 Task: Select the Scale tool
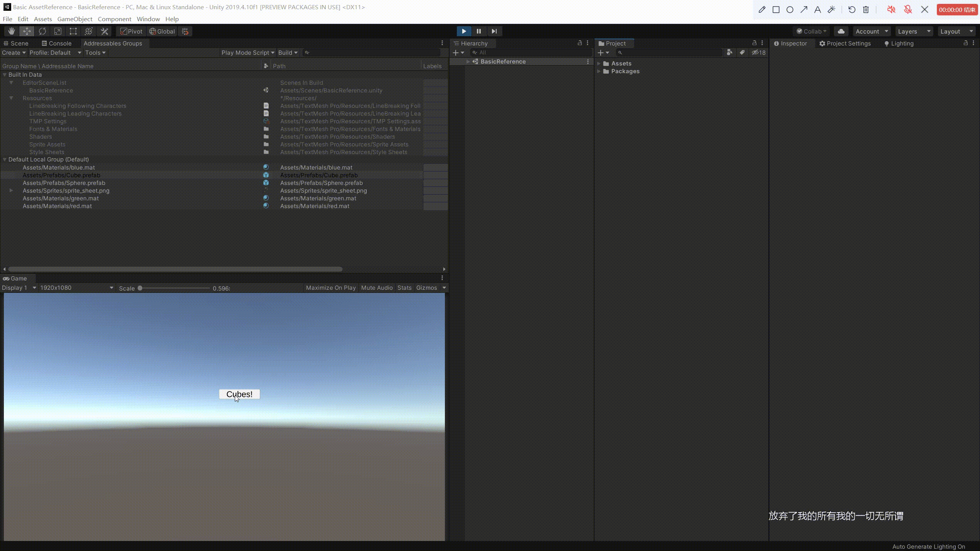pos(57,31)
